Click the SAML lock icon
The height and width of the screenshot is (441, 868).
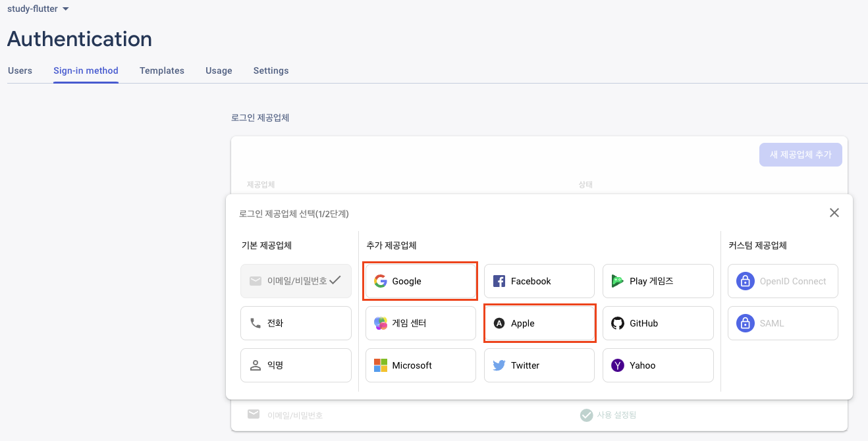745,323
